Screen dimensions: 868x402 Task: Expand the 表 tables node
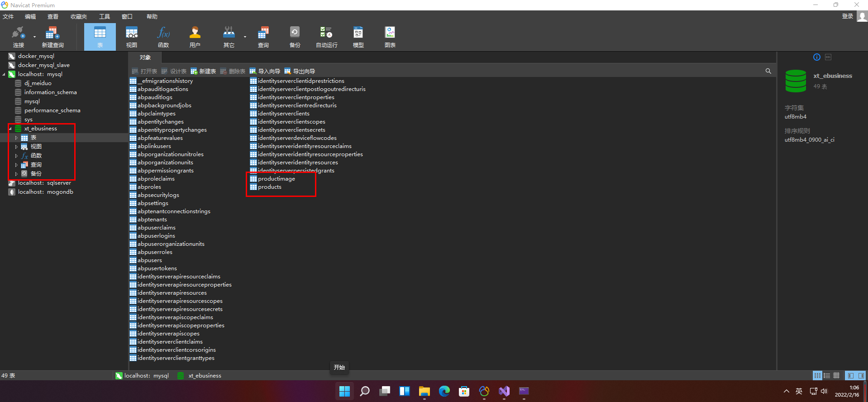[x=17, y=138]
